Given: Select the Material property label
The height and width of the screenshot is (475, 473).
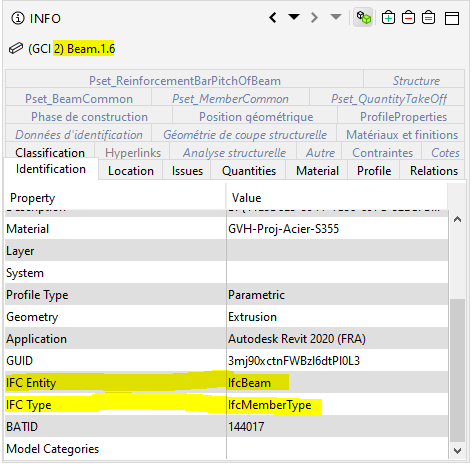Looking at the screenshot, I should [x=27, y=229].
